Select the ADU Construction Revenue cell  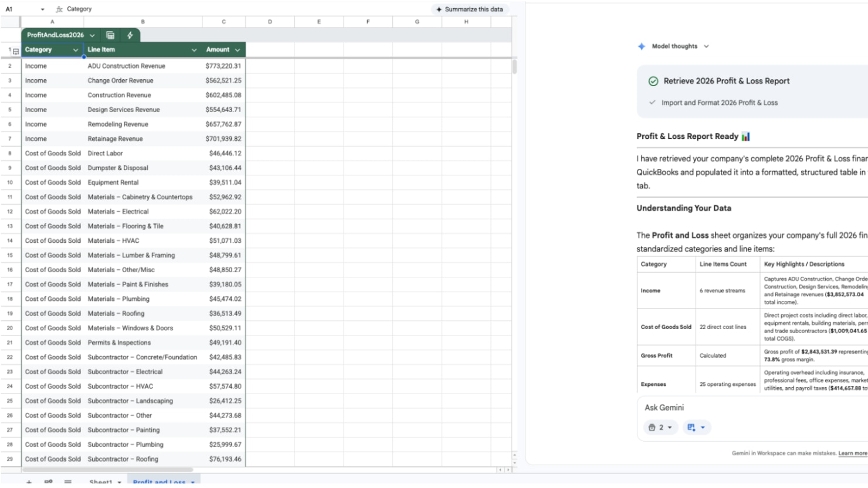[x=143, y=66]
